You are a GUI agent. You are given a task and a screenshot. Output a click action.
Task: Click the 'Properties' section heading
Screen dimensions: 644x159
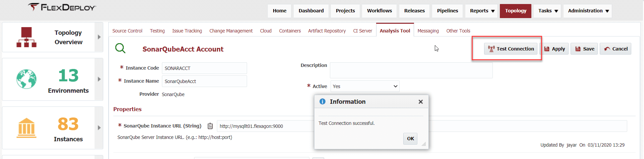click(127, 109)
